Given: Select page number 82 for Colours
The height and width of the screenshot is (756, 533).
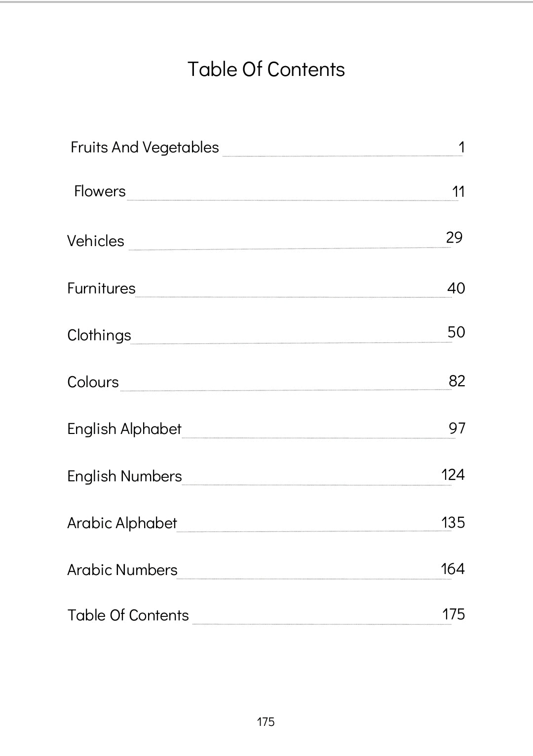Looking at the screenshot, I should pos(457,381).
